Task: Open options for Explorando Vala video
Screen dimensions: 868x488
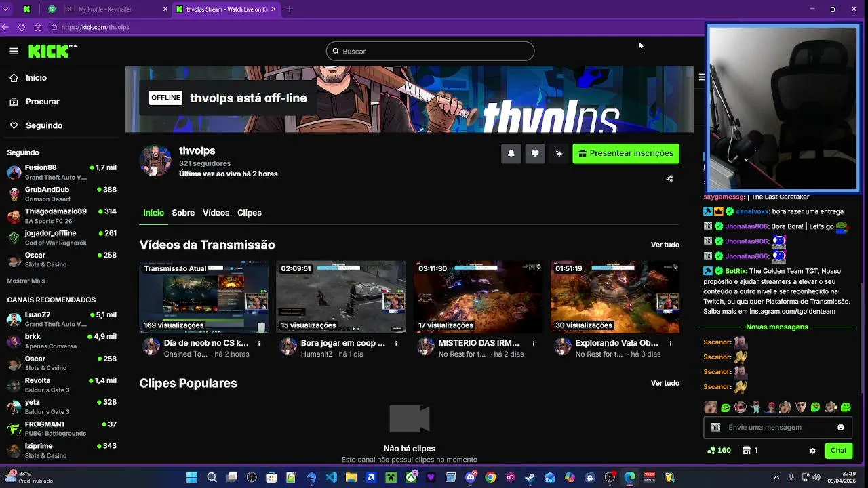Action: click(670, 344)
